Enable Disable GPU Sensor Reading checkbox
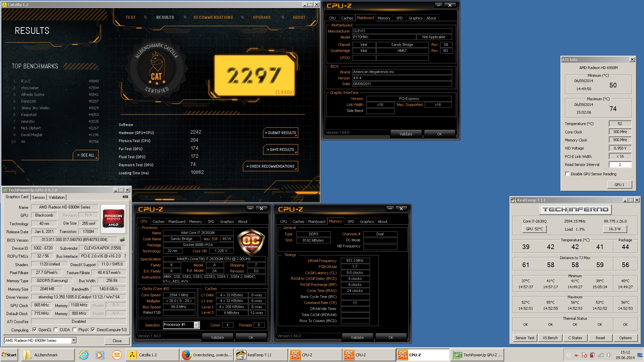 click(567, 174)
